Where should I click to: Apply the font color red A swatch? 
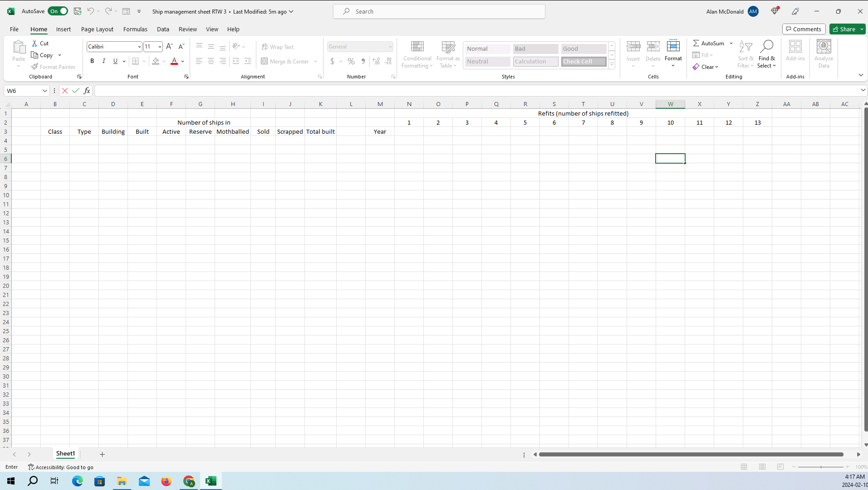[x=174, y=61]
